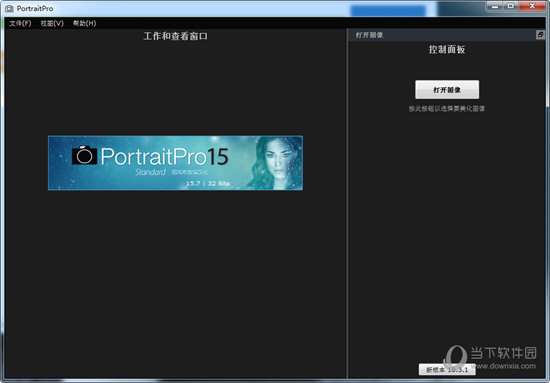Click the 打开图像 button
550x383 pixels.
(x=447, y=90)
